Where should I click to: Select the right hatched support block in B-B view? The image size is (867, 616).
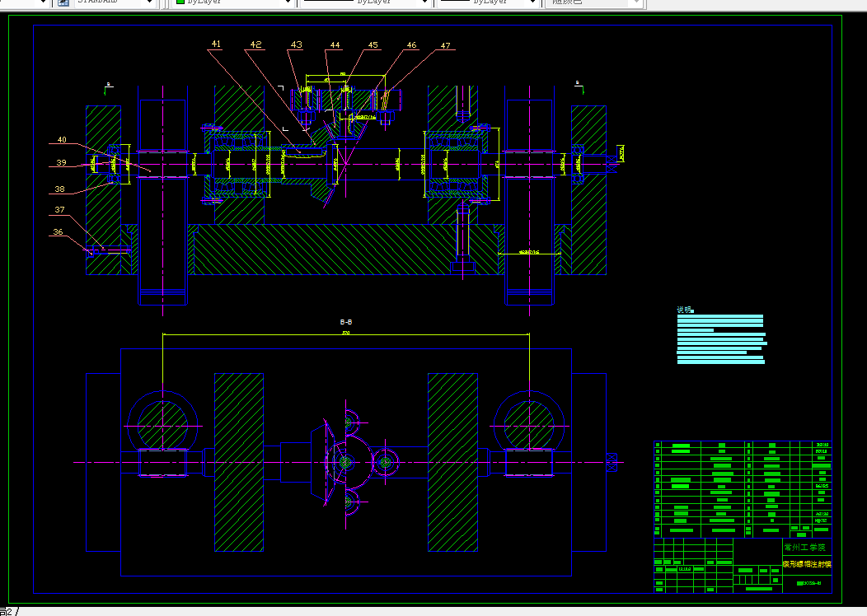tap(452, 463)
